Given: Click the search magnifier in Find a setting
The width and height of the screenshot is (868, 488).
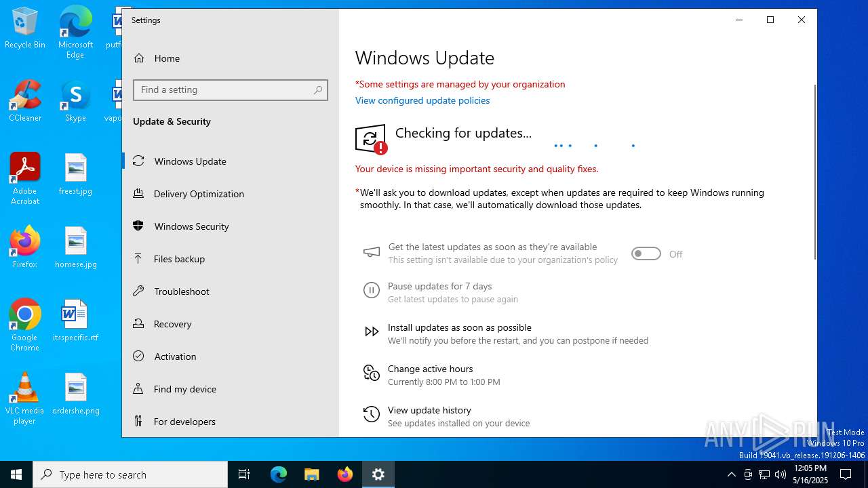Looking at the screenshot, I should (318, 90).
